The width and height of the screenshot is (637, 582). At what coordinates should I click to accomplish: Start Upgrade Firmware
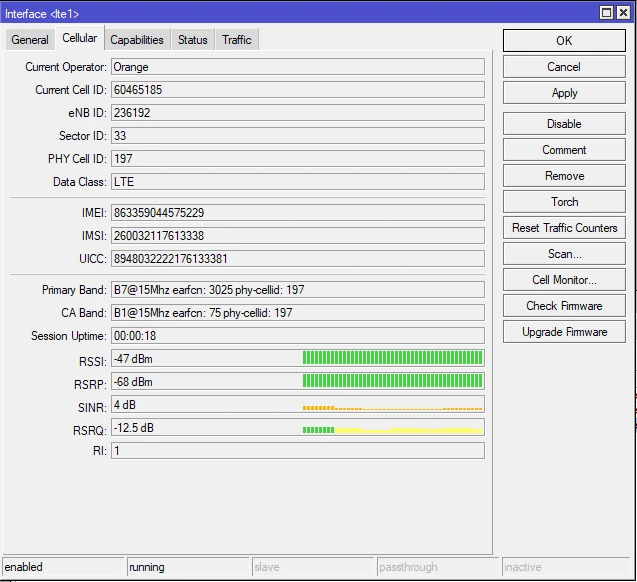(x=564, y=331)
